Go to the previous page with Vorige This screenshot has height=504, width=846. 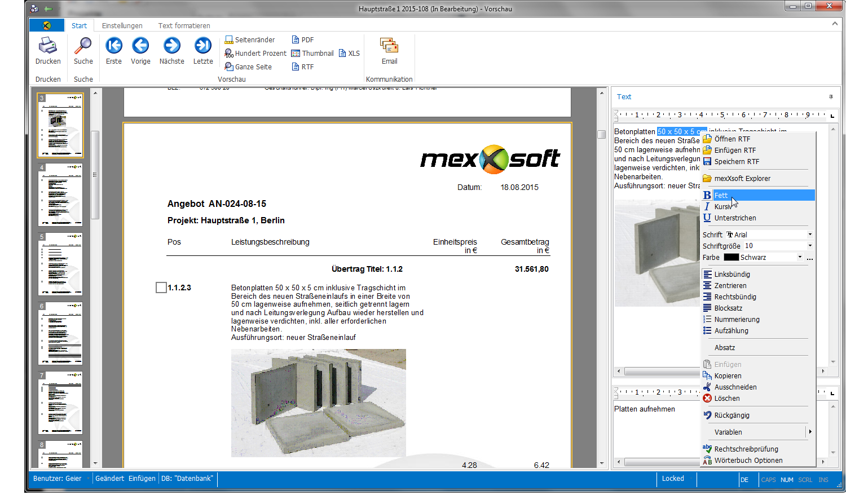(x=140, y=51)
